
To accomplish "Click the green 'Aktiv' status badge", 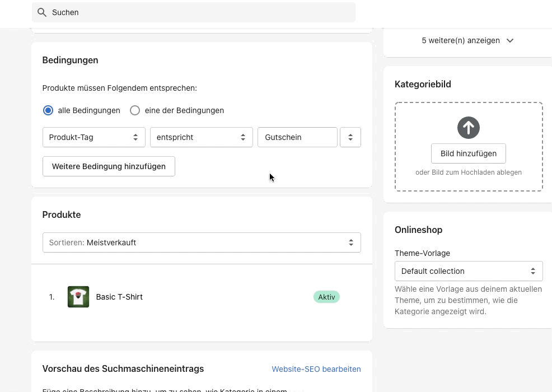I will coord(326,297).
